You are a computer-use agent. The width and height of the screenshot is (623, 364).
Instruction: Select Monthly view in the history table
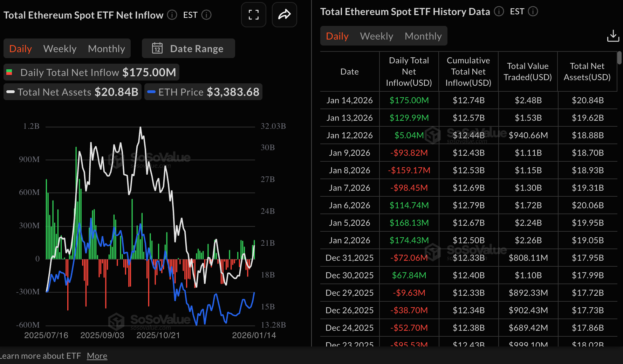423,36
